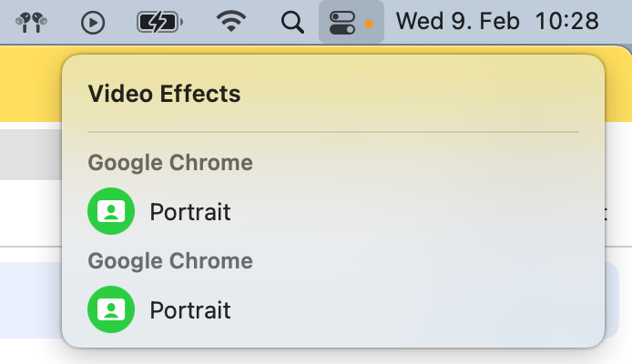The height and width of the screenshot is (364, 632).
Task: Toggle second Google Chrome Portrait green icon
Action: click(x=111, y=310)
